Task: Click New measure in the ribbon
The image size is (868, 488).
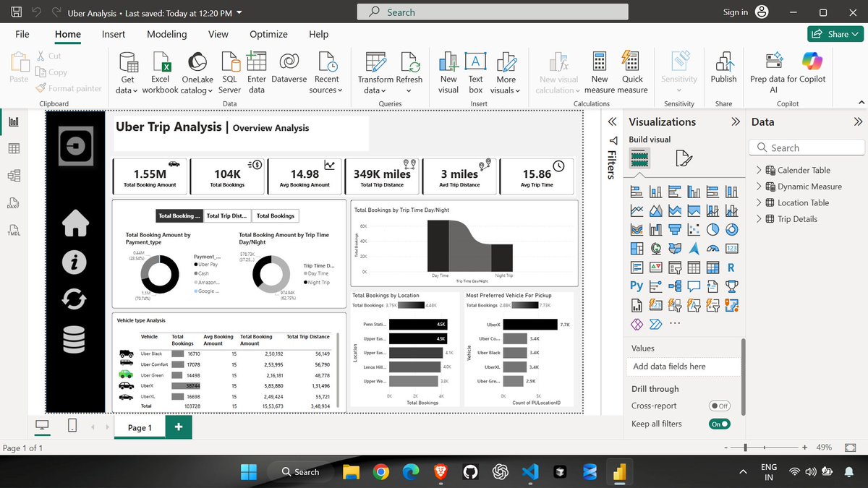Action: (x=600, y=73)
